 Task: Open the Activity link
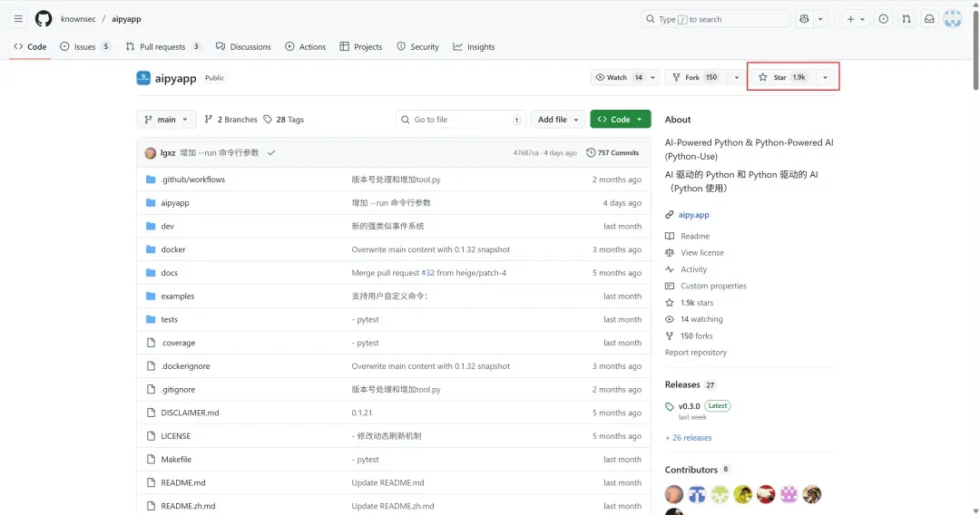point(694,269)
